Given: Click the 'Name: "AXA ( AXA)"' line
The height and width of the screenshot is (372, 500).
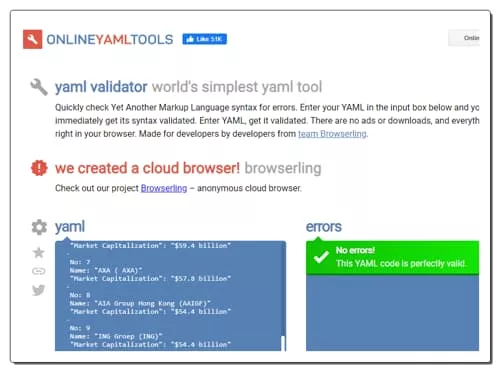Looking at the screenshot, I should 106,270.
